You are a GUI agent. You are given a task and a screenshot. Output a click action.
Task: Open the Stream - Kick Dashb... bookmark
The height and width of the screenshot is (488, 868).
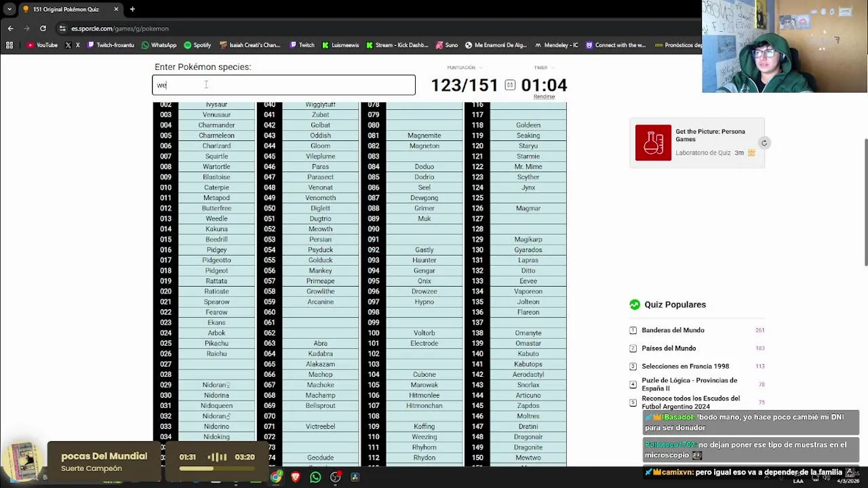tap(397, 45)
